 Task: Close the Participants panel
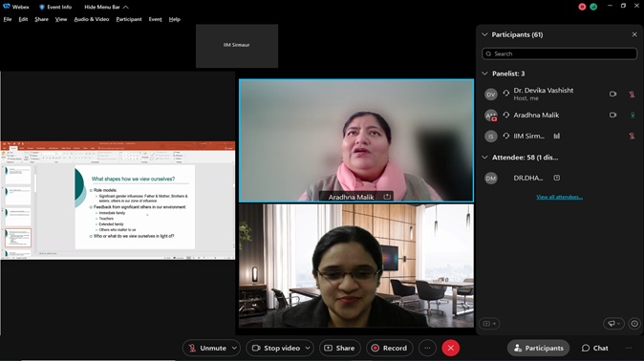[x=634, y=34]
